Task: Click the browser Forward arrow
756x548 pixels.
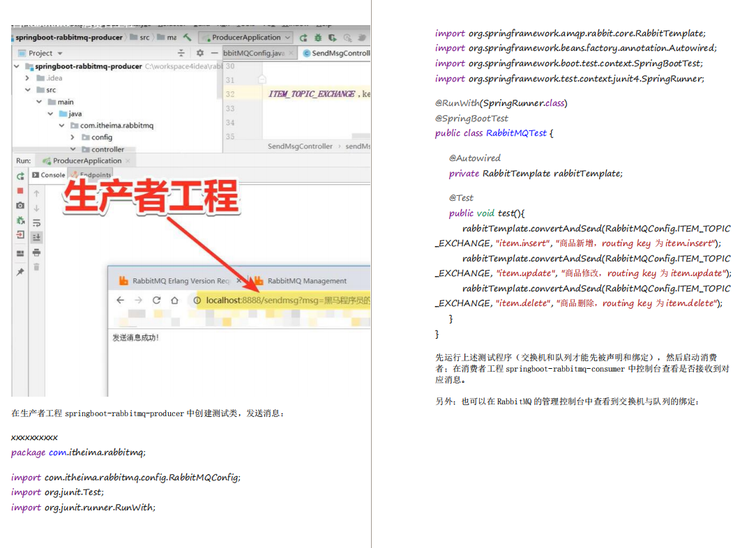Action: tap(138, 300)
